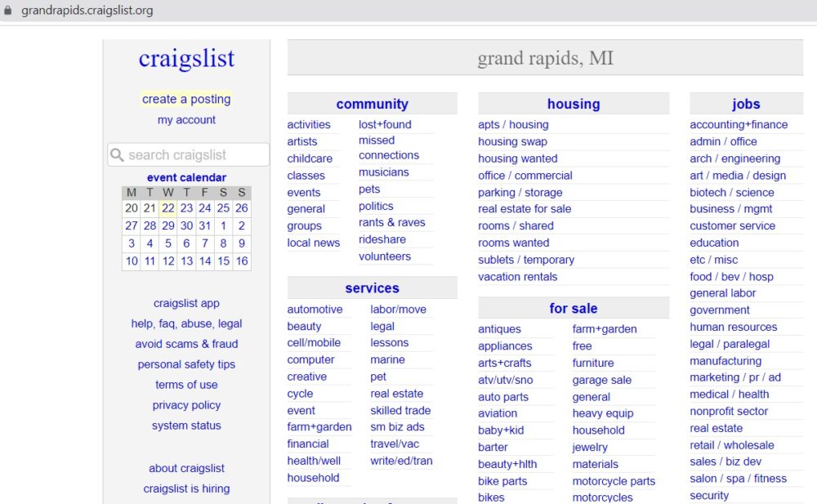Select date 22 in event calendar
This screenshot has width=817, height=504.
point(167,208)
